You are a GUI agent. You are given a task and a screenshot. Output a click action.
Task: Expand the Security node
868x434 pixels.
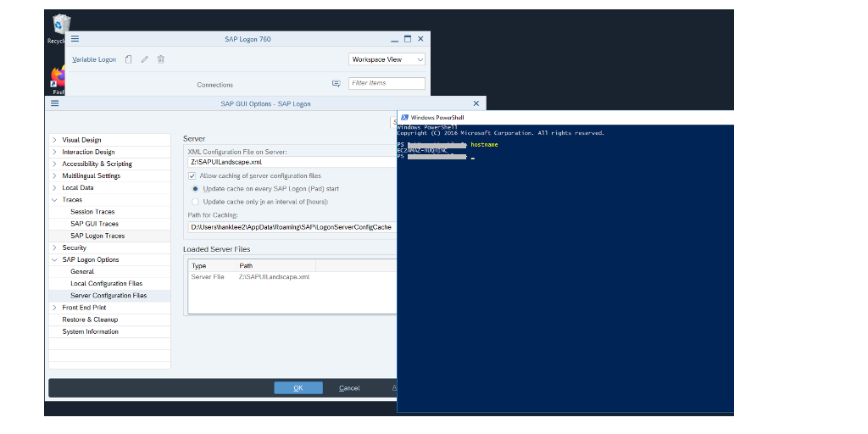pyautogui.click(x=54, y=248)
